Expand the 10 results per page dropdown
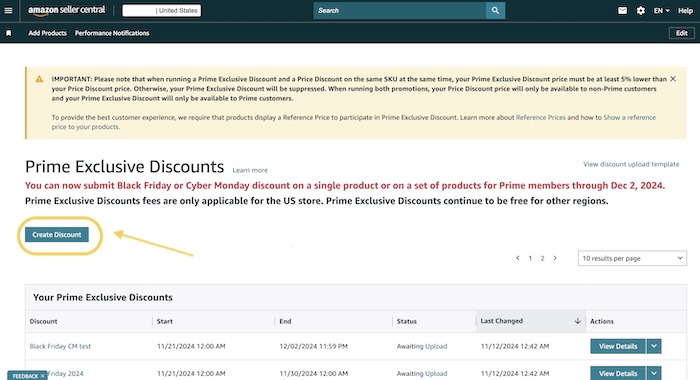 coord(632,258)
